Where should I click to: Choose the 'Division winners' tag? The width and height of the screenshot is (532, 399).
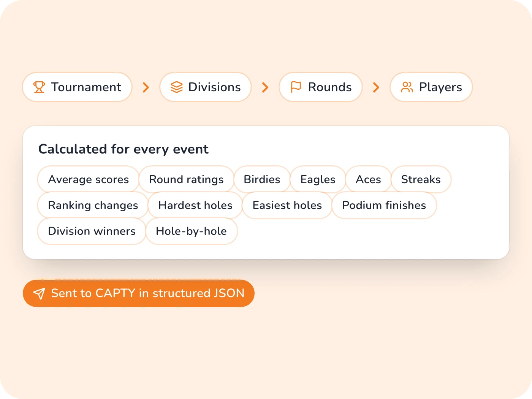pyautogui.click(x=92, y=231)
